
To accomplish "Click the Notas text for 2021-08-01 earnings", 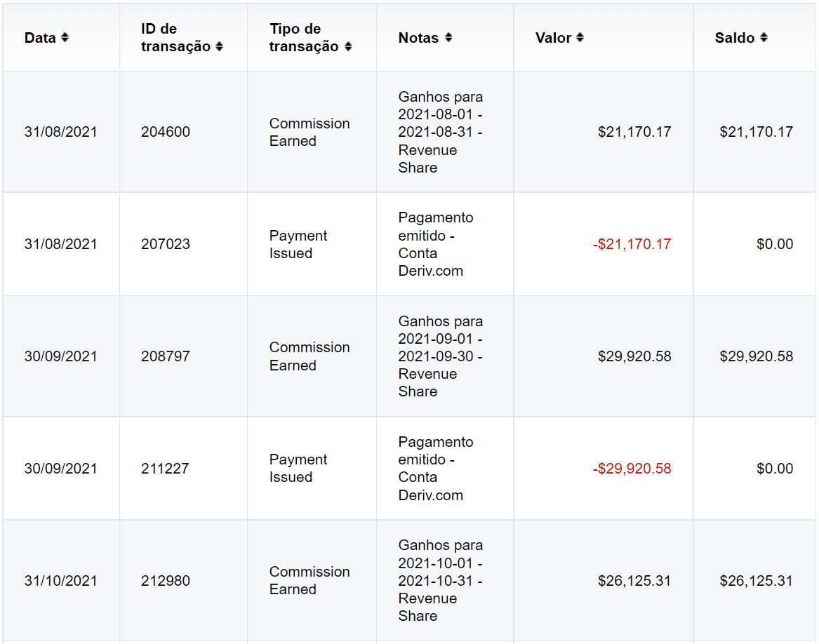I will pos(440,132).
